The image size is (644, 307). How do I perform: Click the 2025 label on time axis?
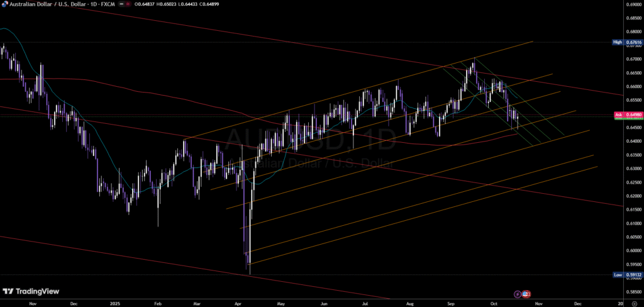(114, 302)
